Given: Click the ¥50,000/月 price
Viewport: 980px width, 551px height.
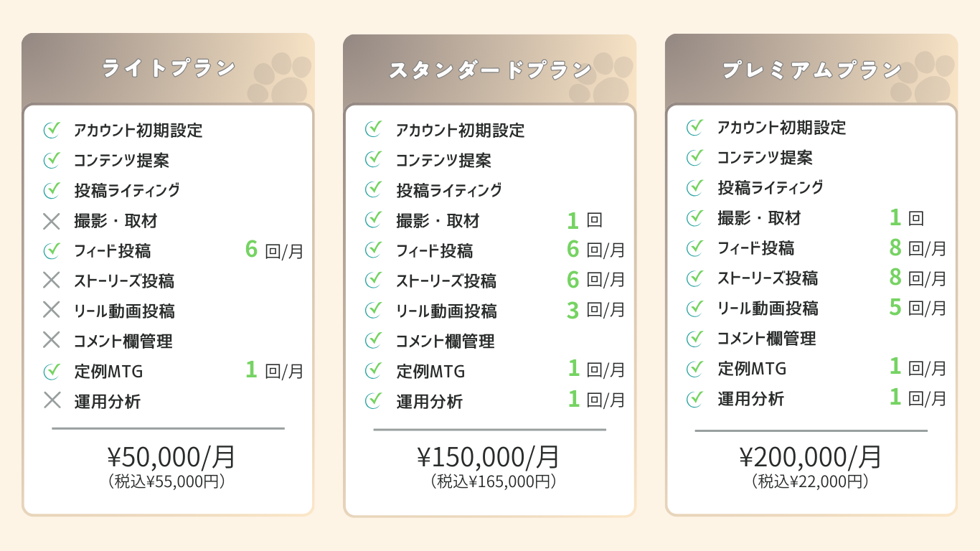Looking at the screenshot, I should [x=171, y=456].
